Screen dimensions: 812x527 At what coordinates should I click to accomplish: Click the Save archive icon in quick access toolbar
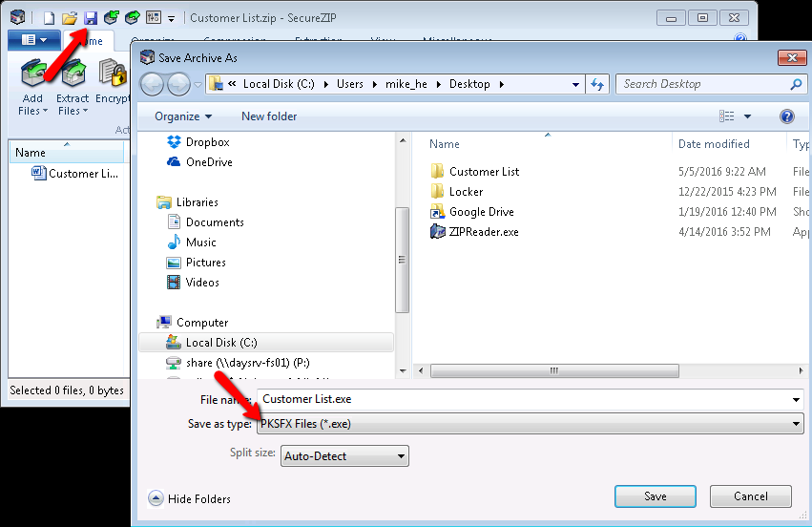point(90,17)
